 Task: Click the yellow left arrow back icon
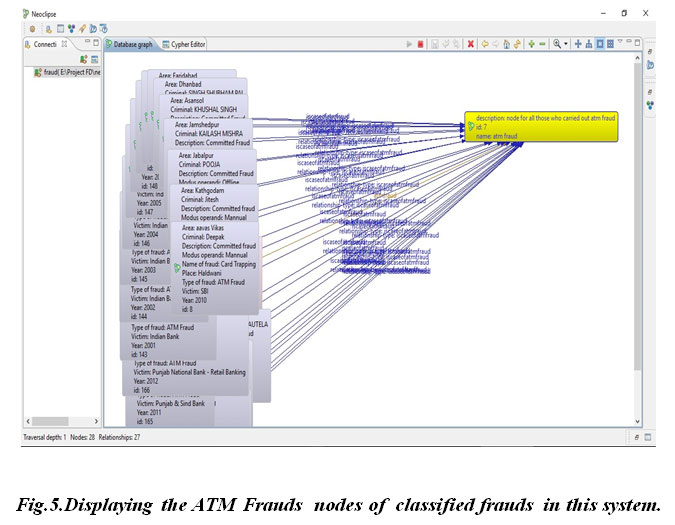pyautogui.click(x=484, y=44)
